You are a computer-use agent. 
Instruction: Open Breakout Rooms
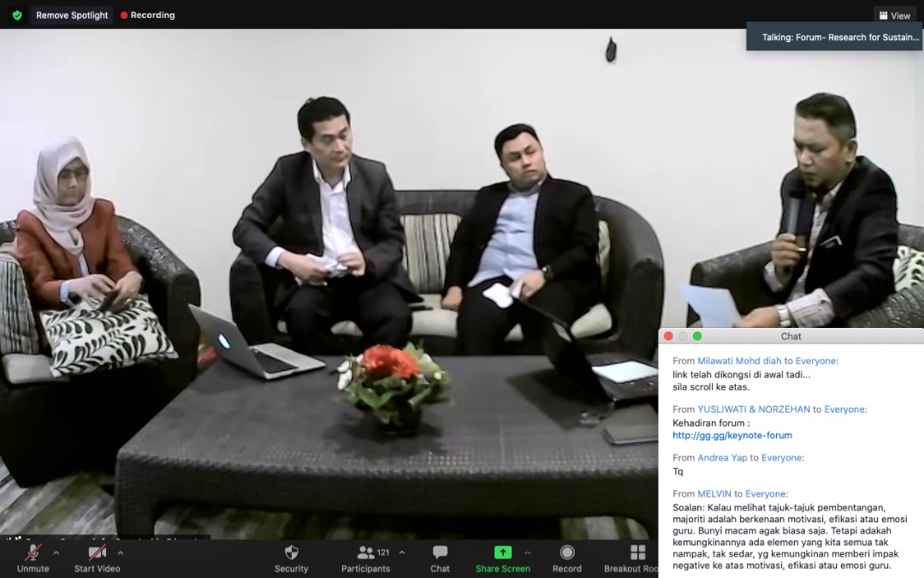click(637, 552)
